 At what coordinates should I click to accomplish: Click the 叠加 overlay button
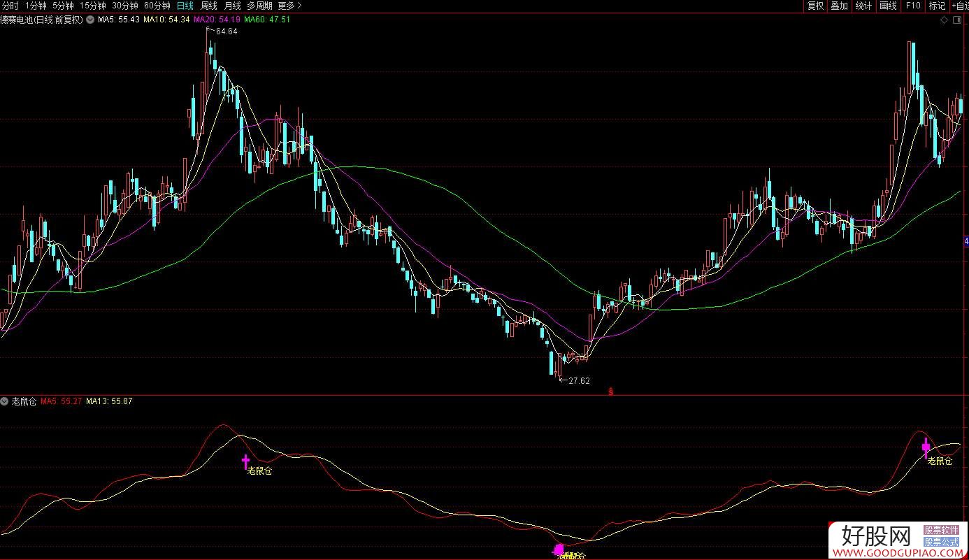coord(839,6)
